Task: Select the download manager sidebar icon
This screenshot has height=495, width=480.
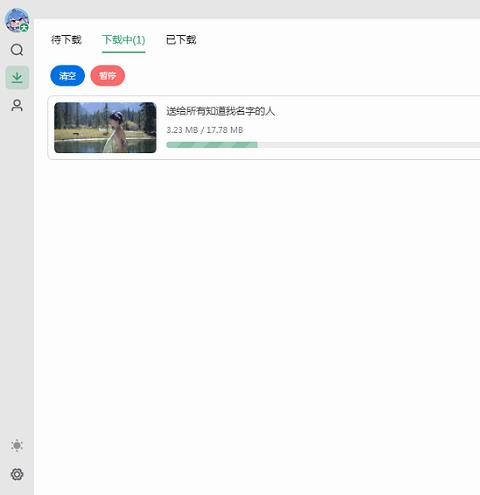Action: pos(17,78)
